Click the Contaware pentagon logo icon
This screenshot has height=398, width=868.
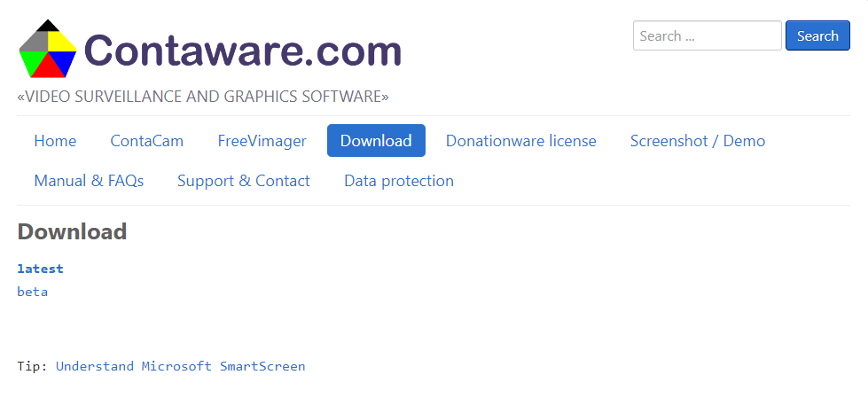click(x=48, y=49)
